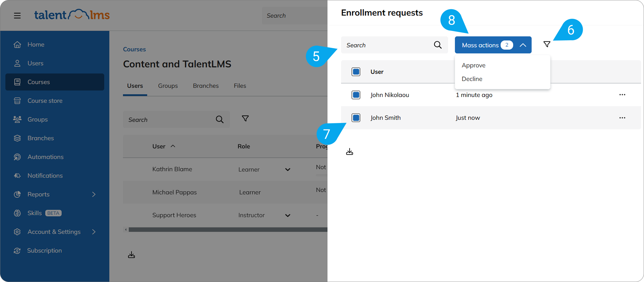The image size is (644, 282).
Task: Choose Decline from Mass actions menu
Action: (x=472, y=79)
